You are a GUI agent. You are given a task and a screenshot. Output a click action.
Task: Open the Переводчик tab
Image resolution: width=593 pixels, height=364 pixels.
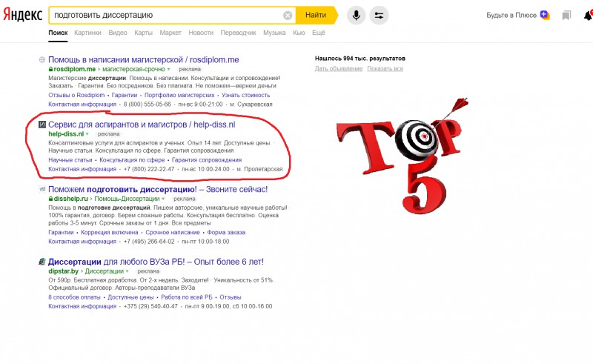[x=238, y=33]
